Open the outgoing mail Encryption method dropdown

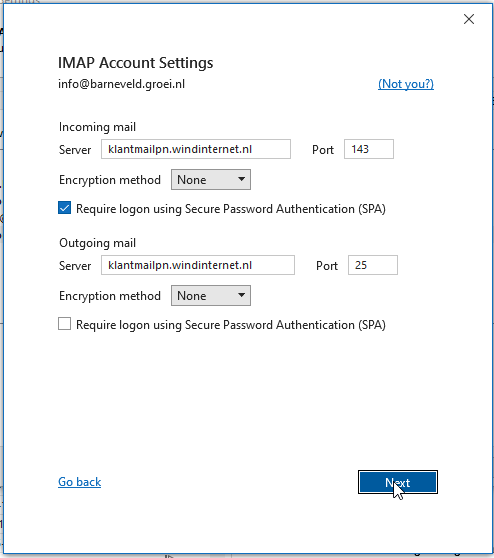[211, 296]
